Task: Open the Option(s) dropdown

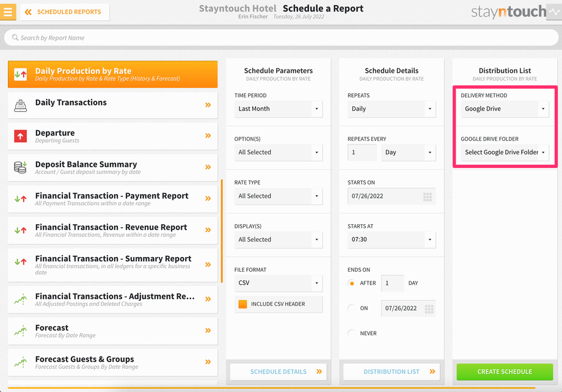Action: pos(279,152)
